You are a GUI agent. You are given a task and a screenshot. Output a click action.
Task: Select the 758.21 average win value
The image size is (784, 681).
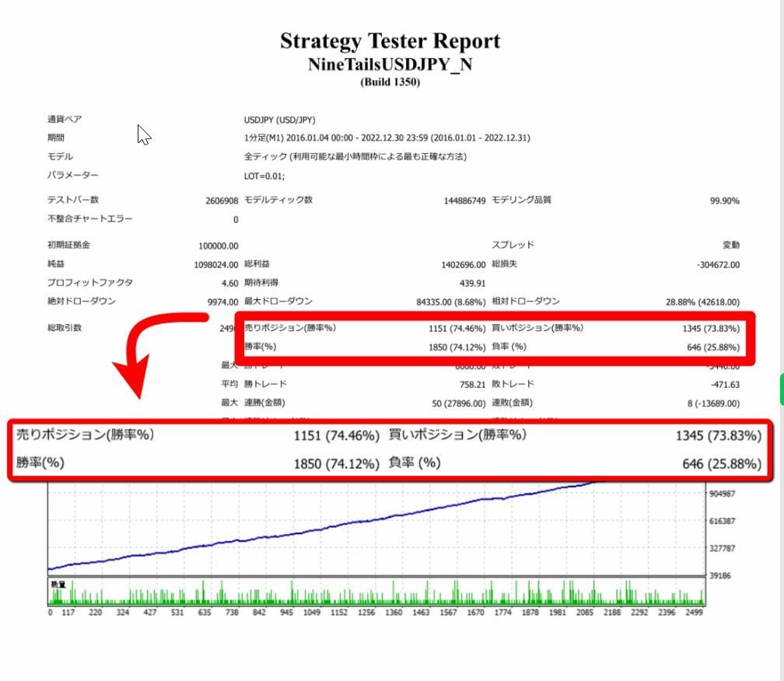(x=473, y=385)
